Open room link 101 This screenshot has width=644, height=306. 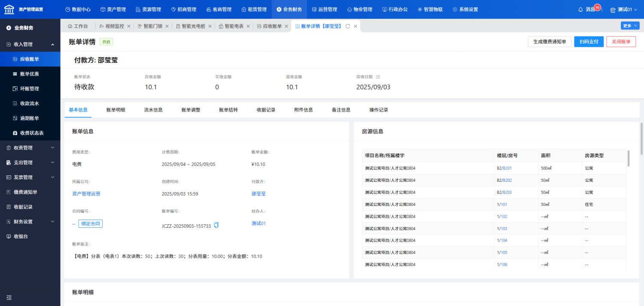tap(504, 204)
